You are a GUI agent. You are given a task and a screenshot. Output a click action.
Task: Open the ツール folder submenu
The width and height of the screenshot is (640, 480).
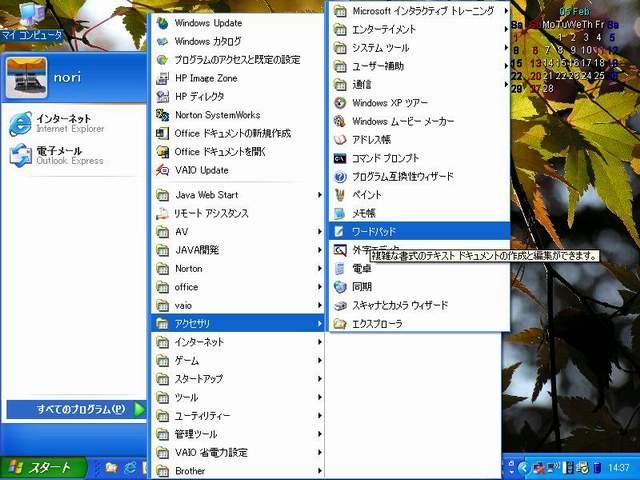pyautogui.click(x=238, y=397)
